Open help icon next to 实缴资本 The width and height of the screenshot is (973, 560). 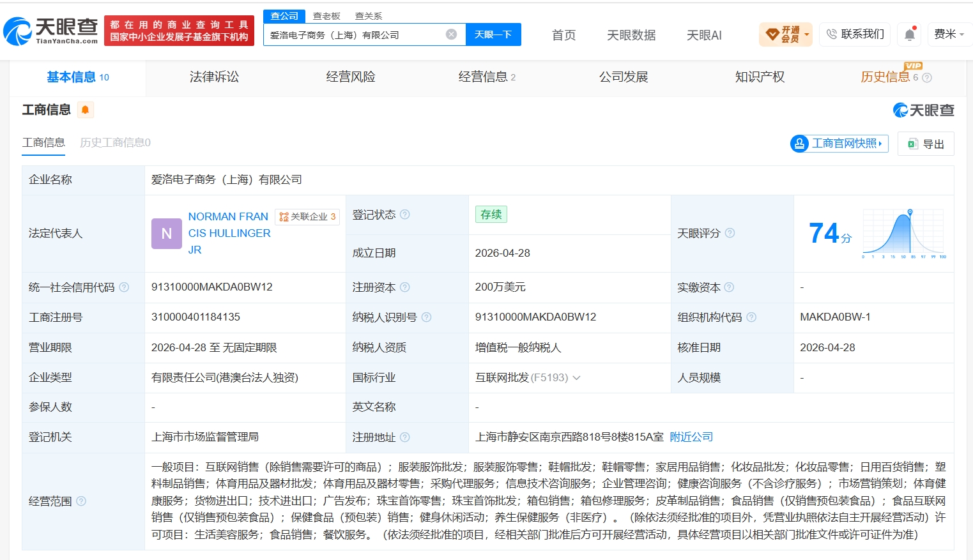click(x=729, y=287)
